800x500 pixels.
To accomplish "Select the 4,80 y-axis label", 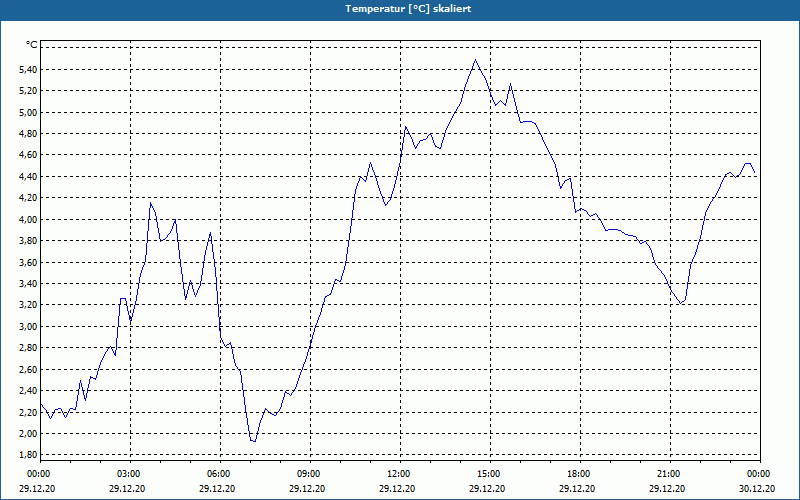I will pyautogui.click(x=28, y=134).
